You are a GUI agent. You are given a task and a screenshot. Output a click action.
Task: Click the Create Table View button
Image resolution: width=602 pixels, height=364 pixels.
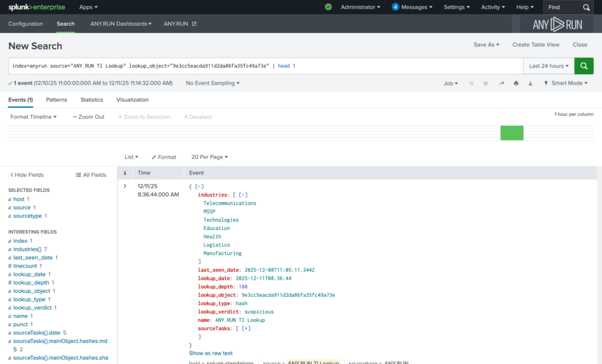coord(536,45)
